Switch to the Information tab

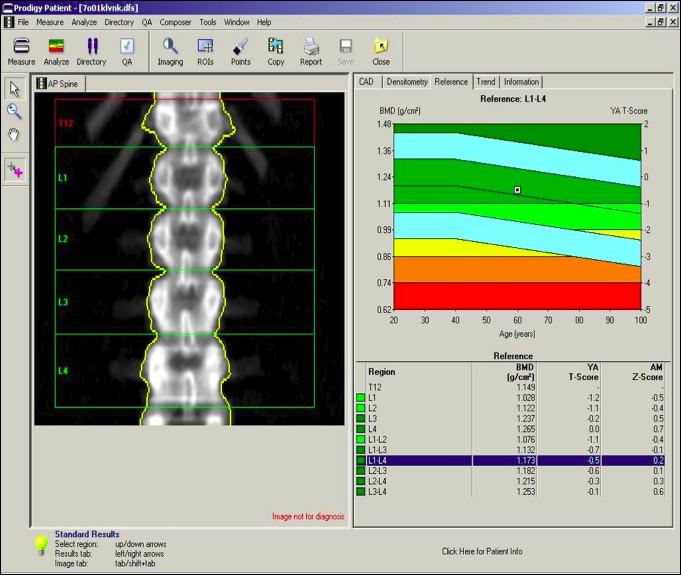[x=521, y=82]
